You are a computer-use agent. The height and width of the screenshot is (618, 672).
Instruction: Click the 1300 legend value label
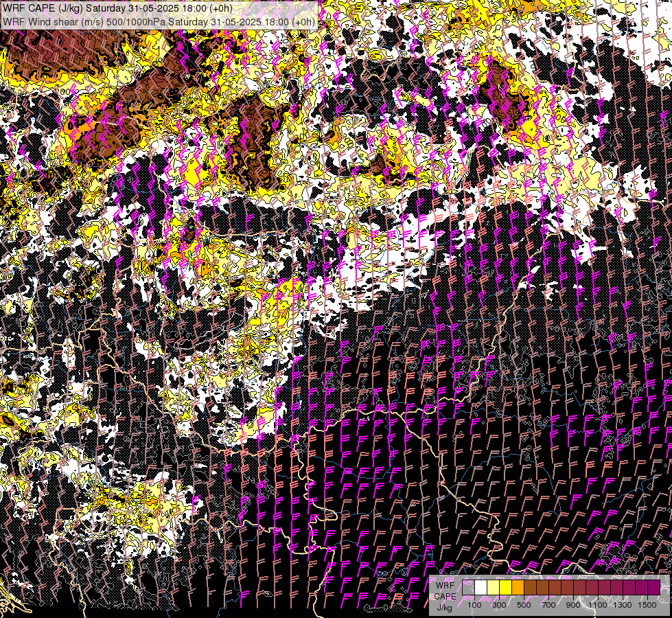click(623, 605)
